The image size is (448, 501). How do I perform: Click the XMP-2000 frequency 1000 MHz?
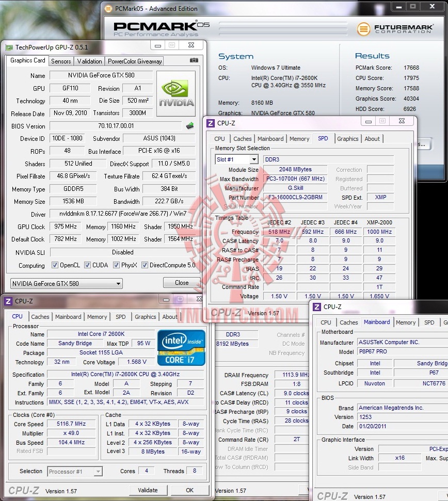(379, 232)
